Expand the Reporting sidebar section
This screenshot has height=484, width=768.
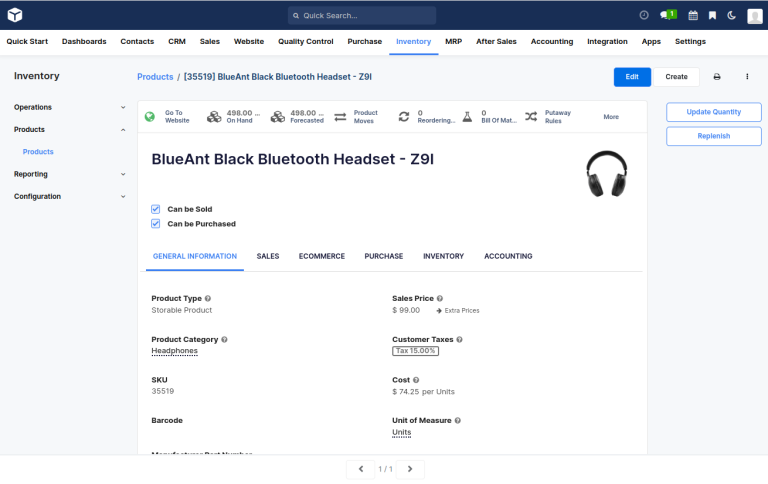(x=68, y=174)
